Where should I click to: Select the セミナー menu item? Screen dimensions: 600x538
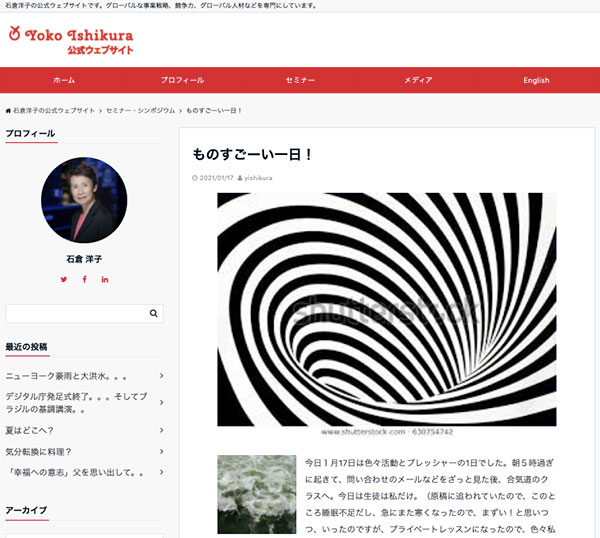click(300, 80)
